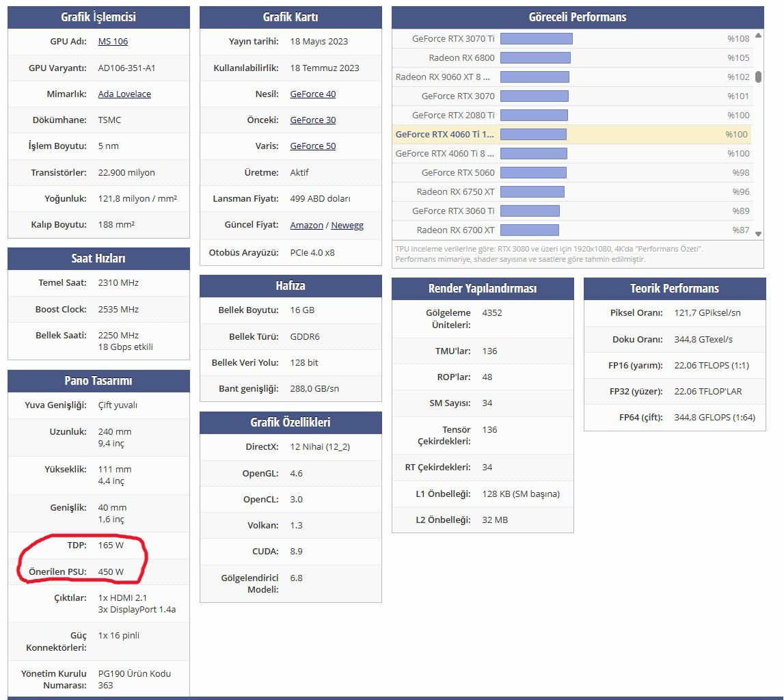The height and width of the screenshot is (700, 784).
Task: Click the Grafik Özellikleri section header
Action: [x=290, y=422]
